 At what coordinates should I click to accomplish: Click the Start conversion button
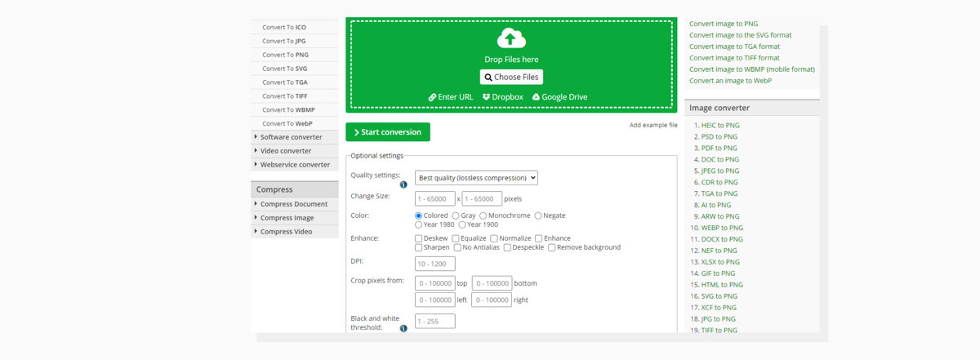tap(388, 132)
